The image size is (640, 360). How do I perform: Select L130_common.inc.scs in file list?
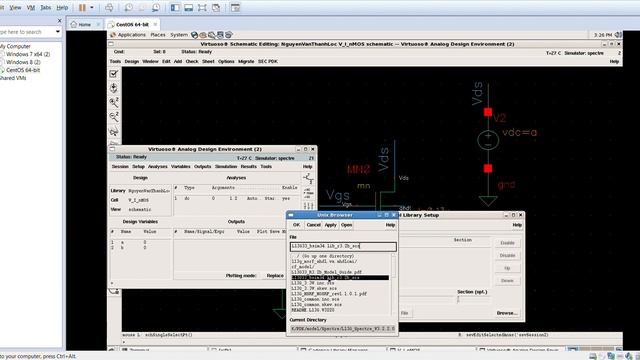click(x=315, y=299)
